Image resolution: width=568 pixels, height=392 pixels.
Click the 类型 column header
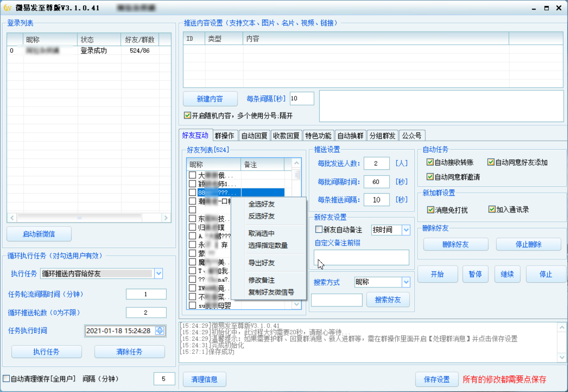click(x=224, y=39)
